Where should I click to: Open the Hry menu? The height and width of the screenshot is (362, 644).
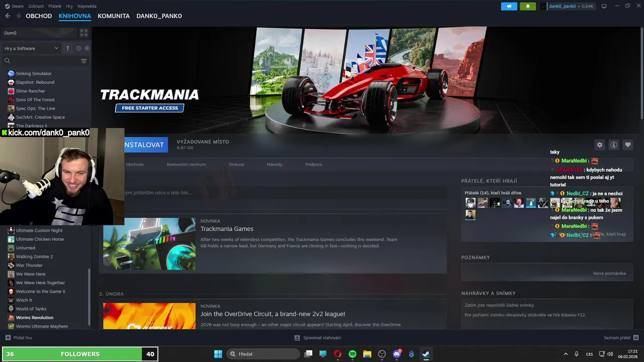click(x=69, y=6)
